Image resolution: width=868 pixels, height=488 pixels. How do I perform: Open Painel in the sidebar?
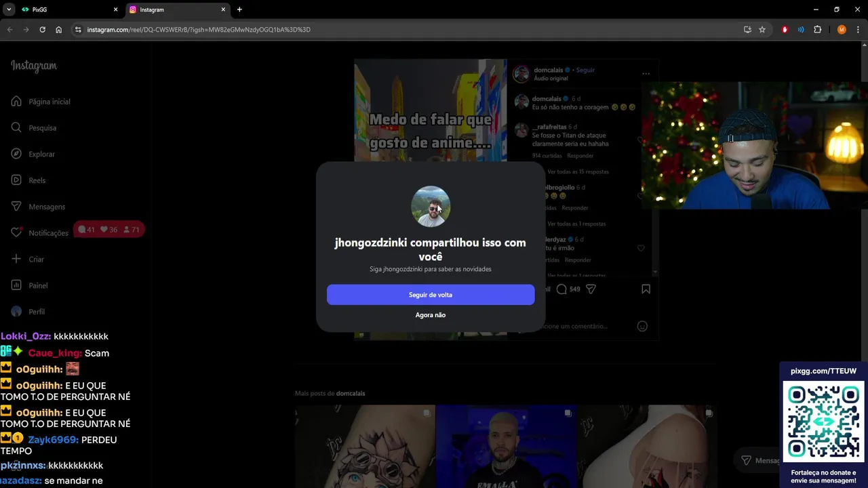[30, 285]
